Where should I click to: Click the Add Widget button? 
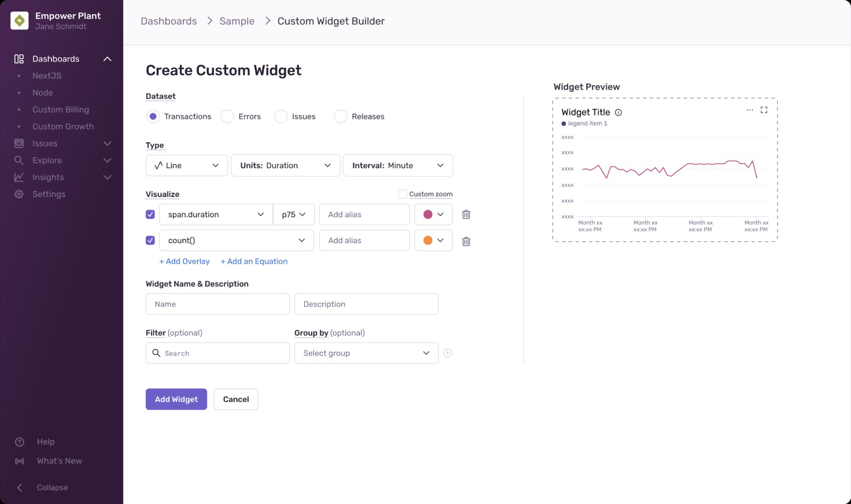[176, 399]
